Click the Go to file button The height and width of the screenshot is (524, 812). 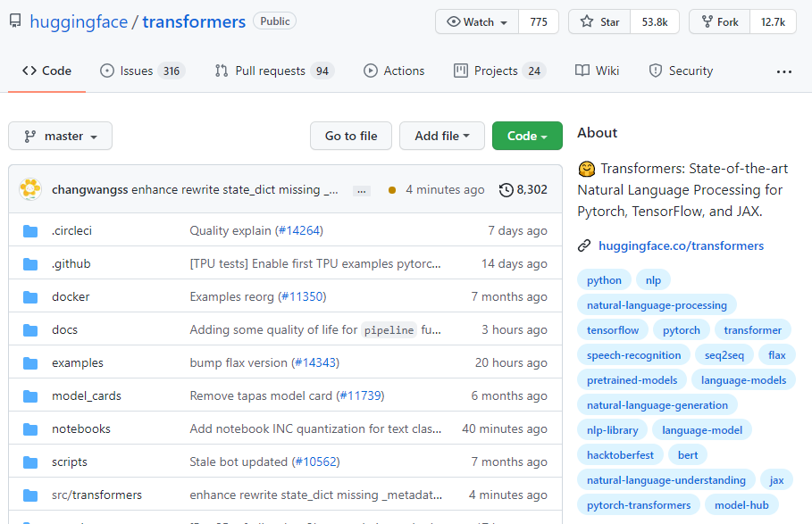[x=351, y=136]
